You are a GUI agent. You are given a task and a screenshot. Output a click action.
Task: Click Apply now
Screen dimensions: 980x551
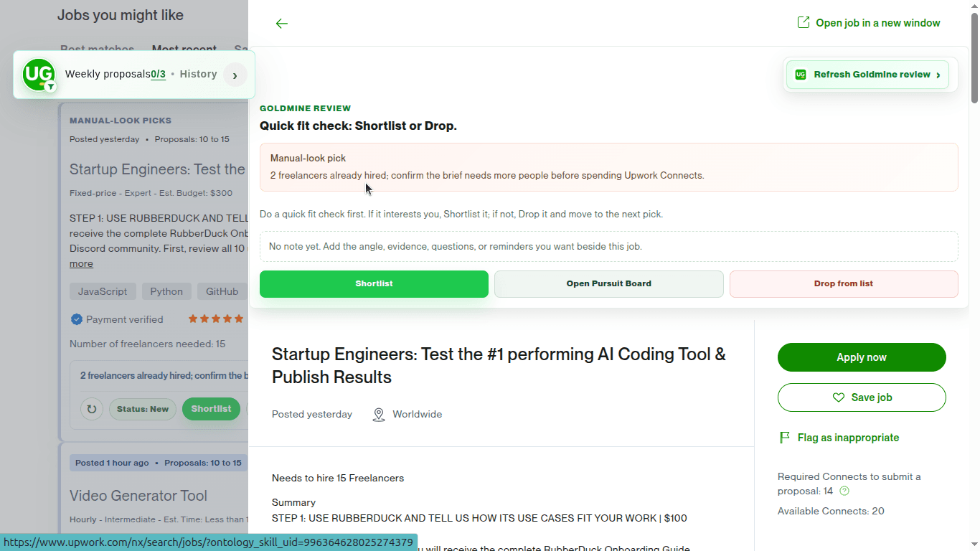(862, 357)
